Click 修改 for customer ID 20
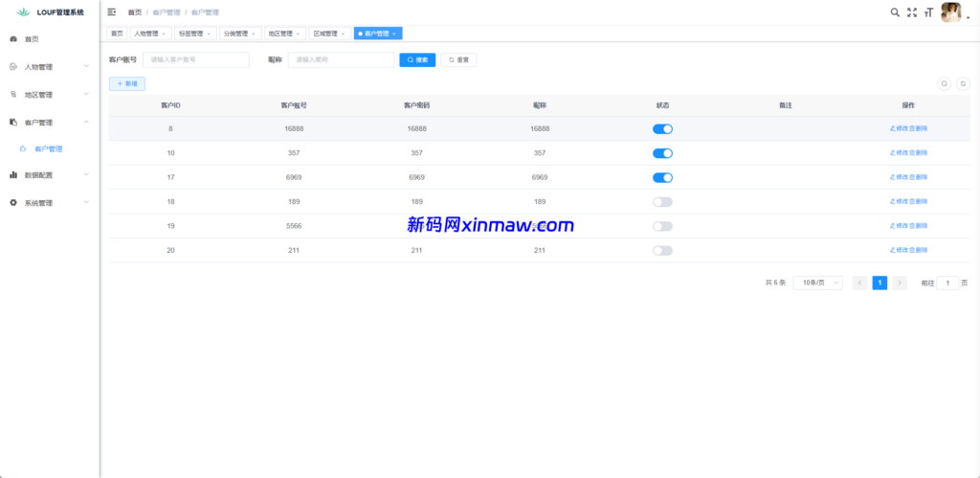Screen dimensions: 980x478 pos(899,250)
